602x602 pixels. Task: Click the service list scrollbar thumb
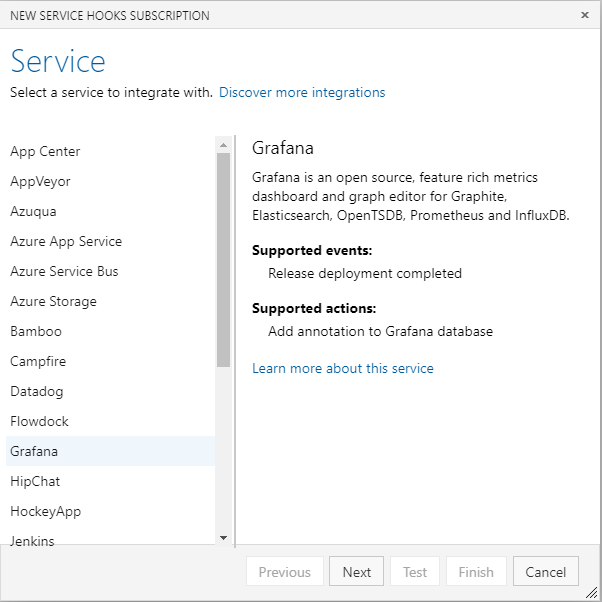click(x=223, y=260)
